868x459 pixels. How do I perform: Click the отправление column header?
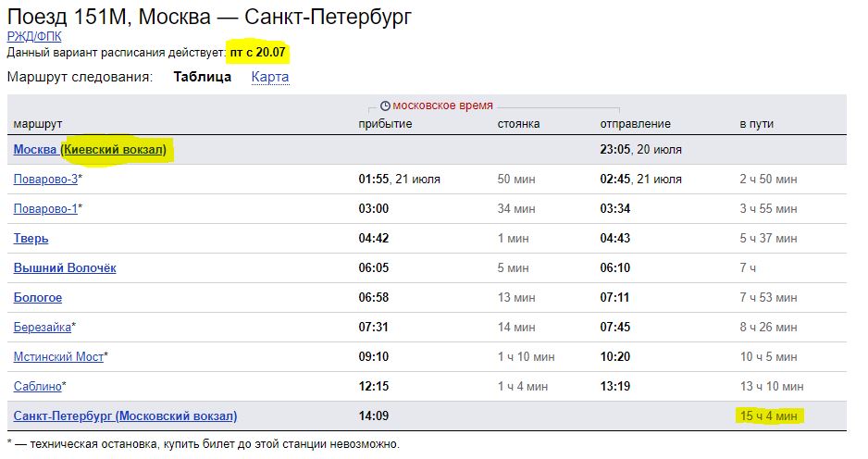pos(635,124)
